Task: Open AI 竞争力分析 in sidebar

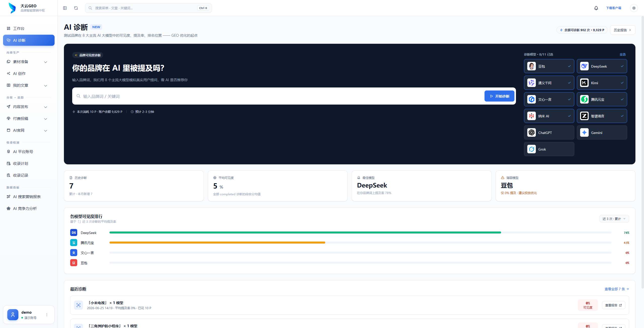Action: tap(29, 208)
